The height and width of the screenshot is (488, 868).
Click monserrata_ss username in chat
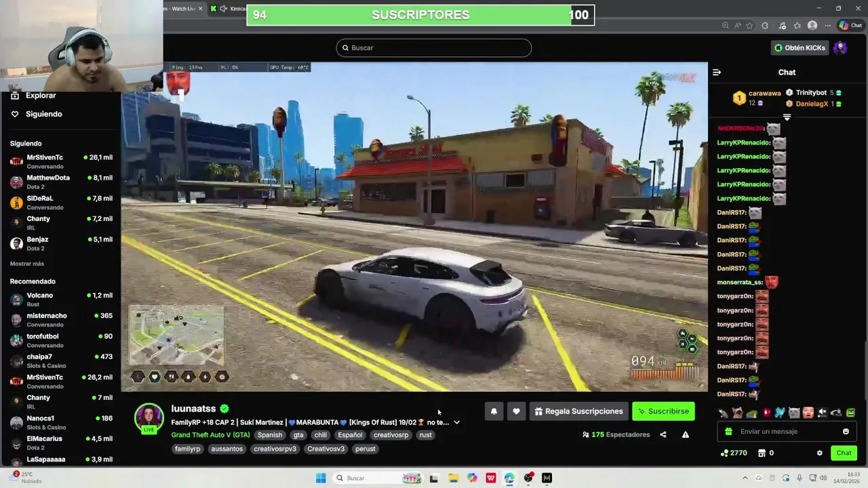(740, 282)
